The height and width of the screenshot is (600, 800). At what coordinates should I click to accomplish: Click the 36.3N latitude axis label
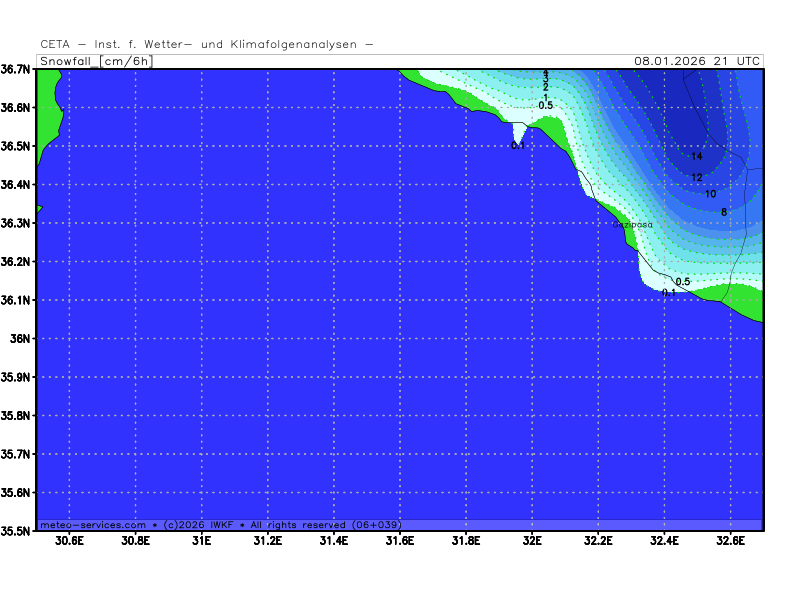click(x=16, y=223)
